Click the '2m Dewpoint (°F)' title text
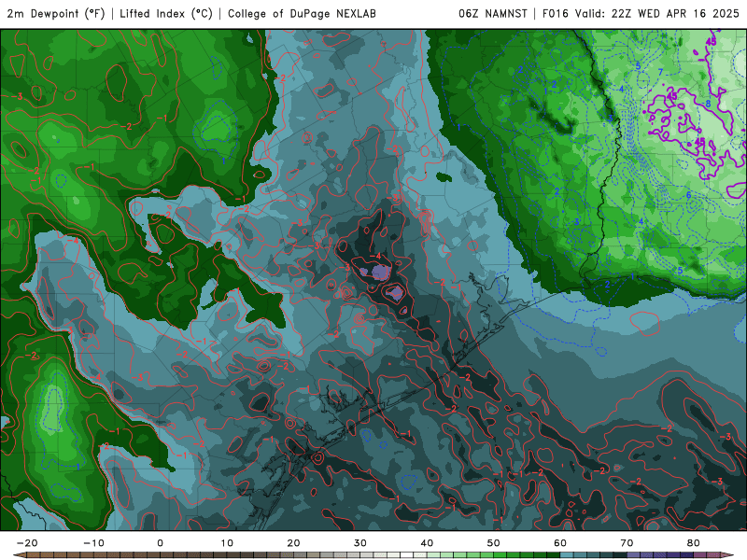 [56, 13]
